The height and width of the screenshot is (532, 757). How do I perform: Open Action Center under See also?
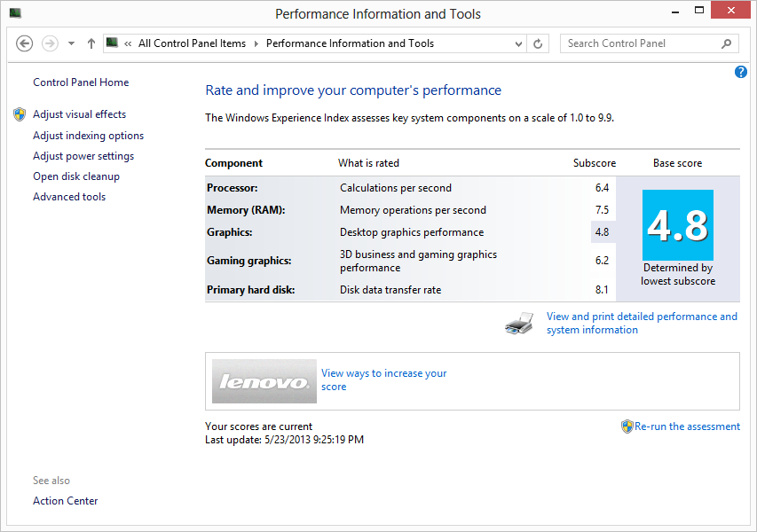pos(66,501)
